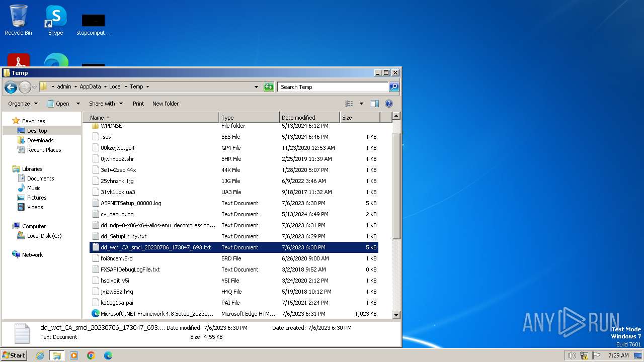Open the Organize menu

pos(23,104)
